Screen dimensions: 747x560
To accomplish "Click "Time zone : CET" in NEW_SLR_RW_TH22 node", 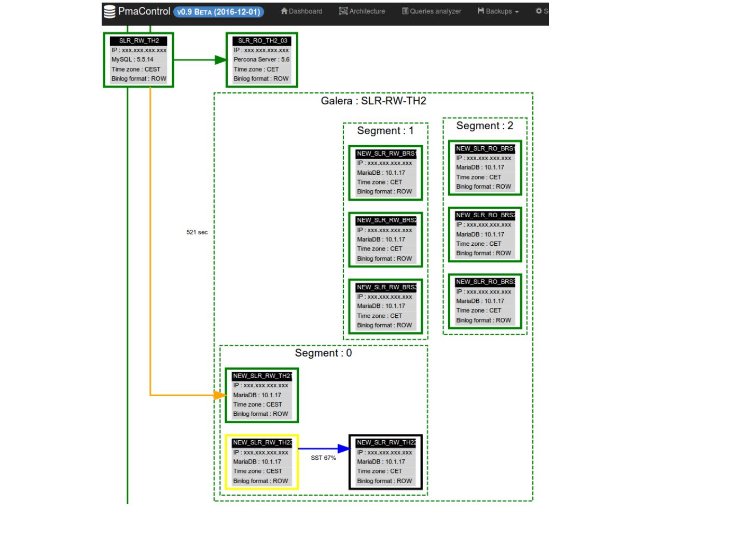I will [385, 471].
